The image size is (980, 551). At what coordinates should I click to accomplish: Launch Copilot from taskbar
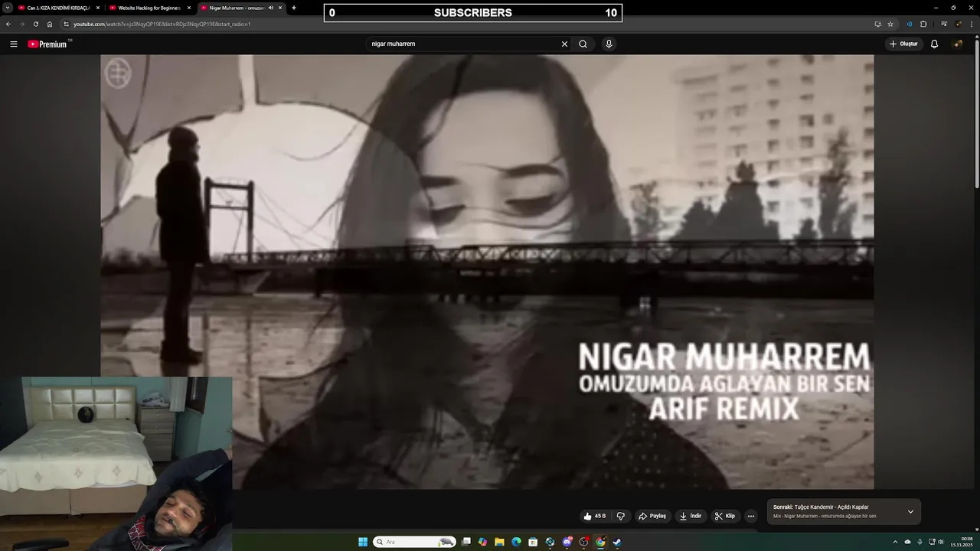click(482, 542)
